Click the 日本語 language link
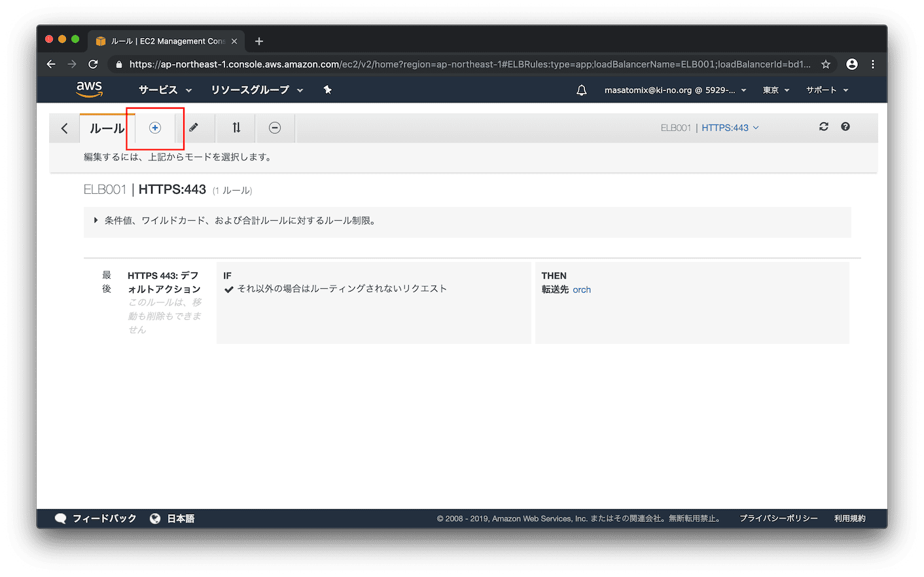This screenshot has height=577, width=924. (181, 519)
